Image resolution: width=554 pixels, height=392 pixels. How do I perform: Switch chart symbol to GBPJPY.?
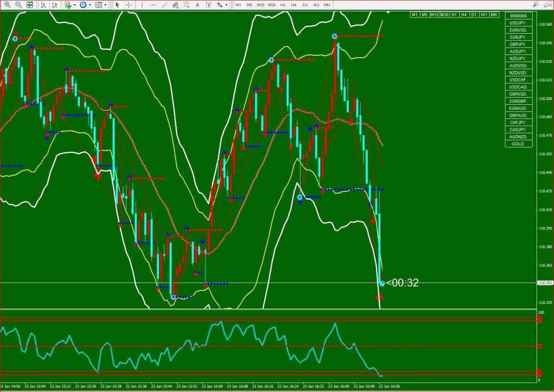[x=518, y=44]
